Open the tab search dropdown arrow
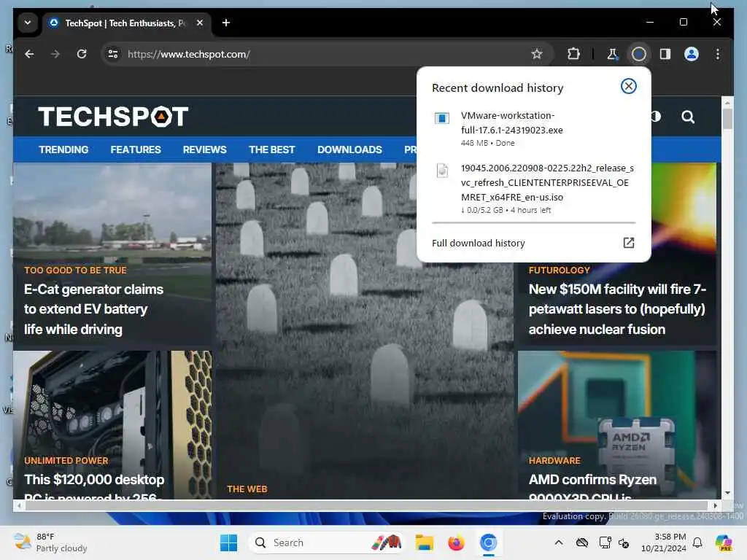Viewport: 747px width, 560px height. click(28, 23)
